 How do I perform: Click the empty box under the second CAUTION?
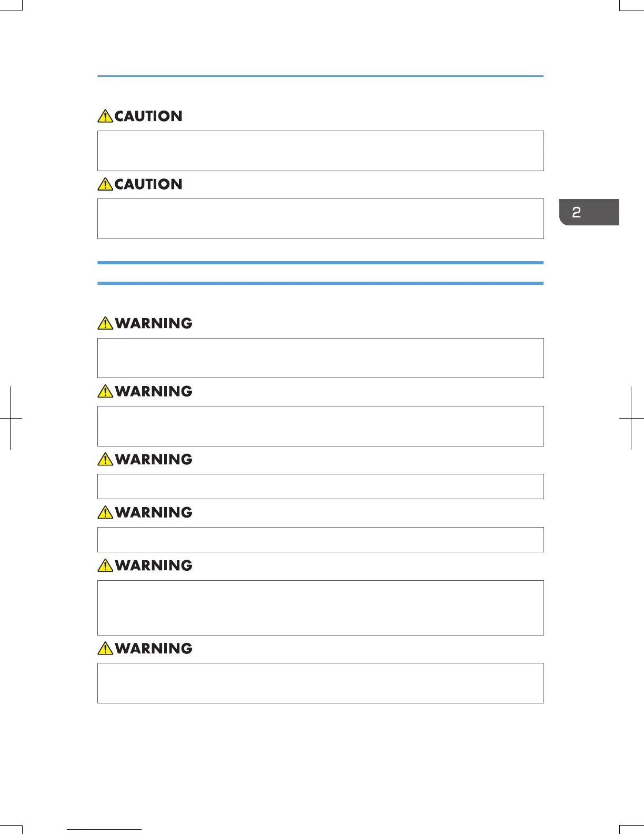pyautogui.click(x=320, y=219)
